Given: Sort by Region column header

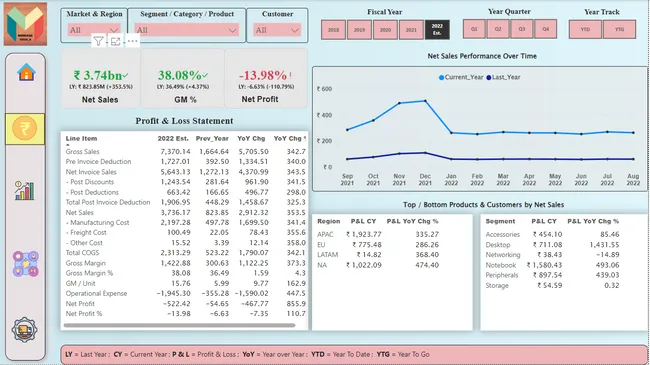Looking at the screenshot, I should 329,221.
